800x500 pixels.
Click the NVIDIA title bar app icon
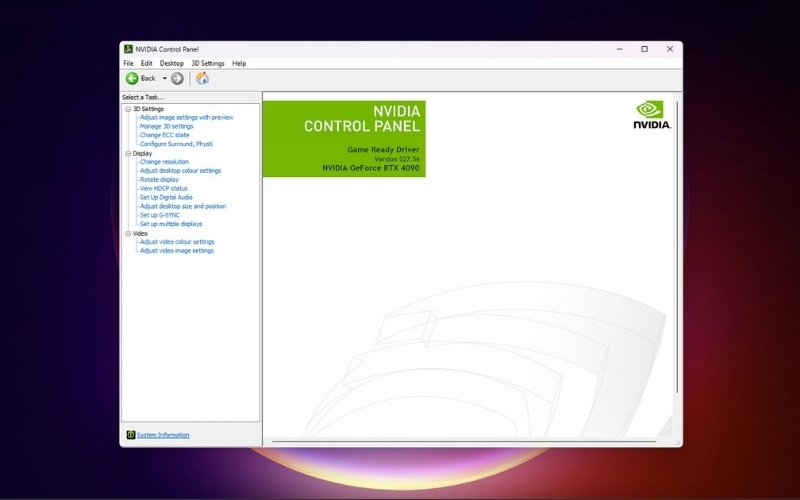(128, 49)
